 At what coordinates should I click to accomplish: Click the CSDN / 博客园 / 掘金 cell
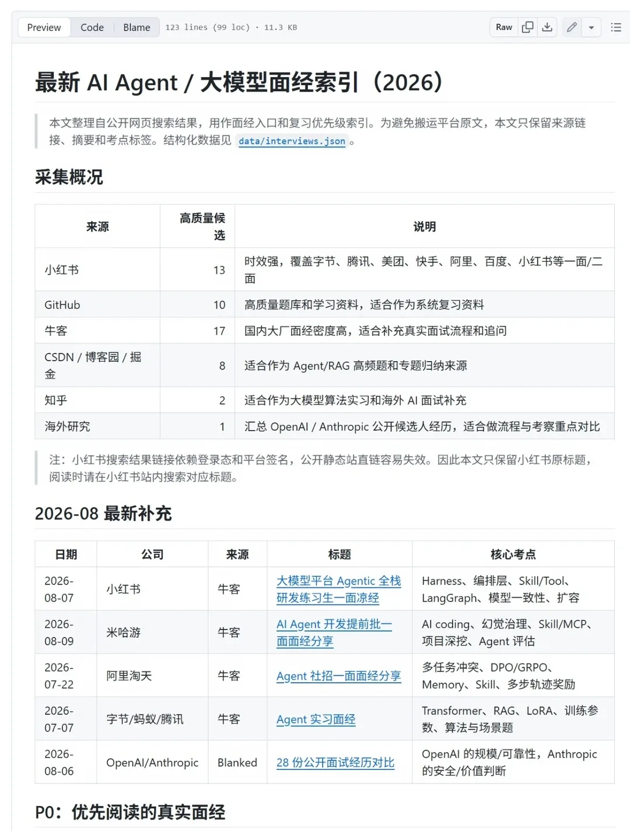[97, 365]
